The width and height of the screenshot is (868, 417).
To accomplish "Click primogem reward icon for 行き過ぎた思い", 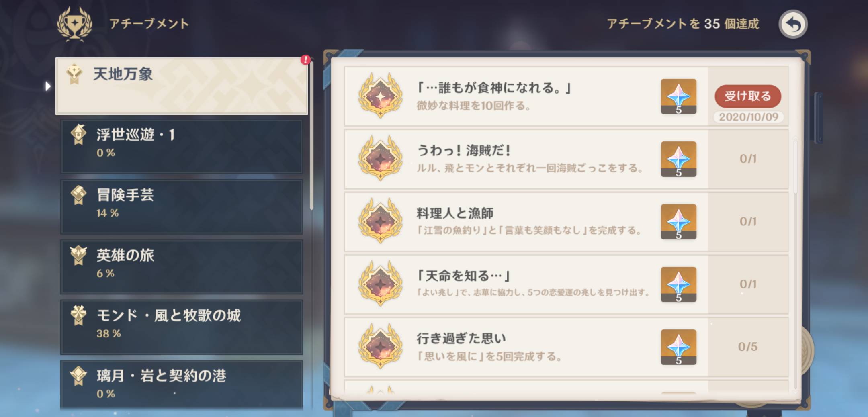I will click(678, 347).
